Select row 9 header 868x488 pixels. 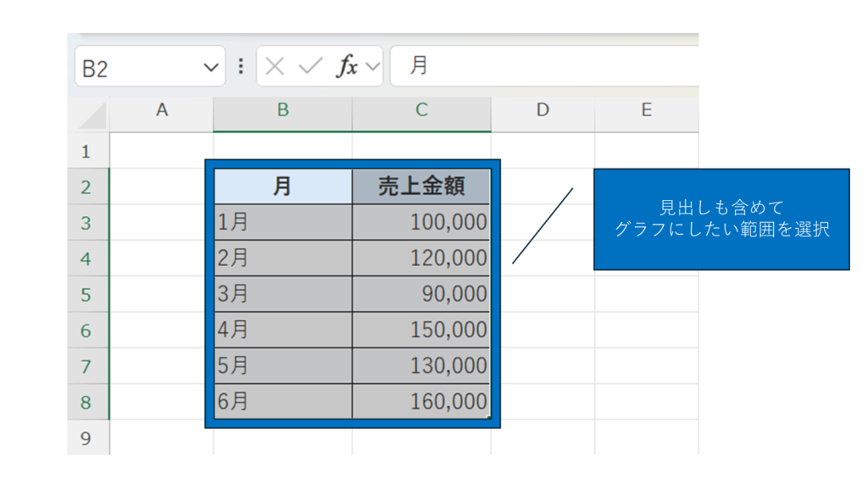pyautogui.click(x=86, y=438)
